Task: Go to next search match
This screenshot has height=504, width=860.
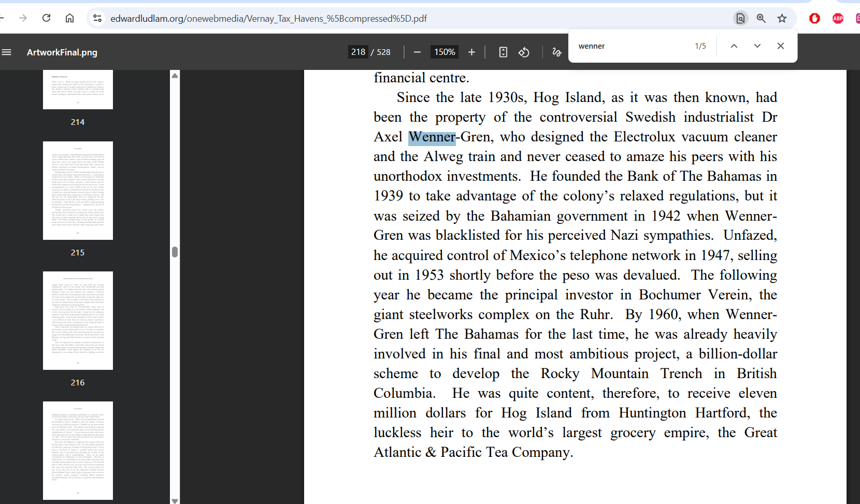Action: tap(757, 46)
